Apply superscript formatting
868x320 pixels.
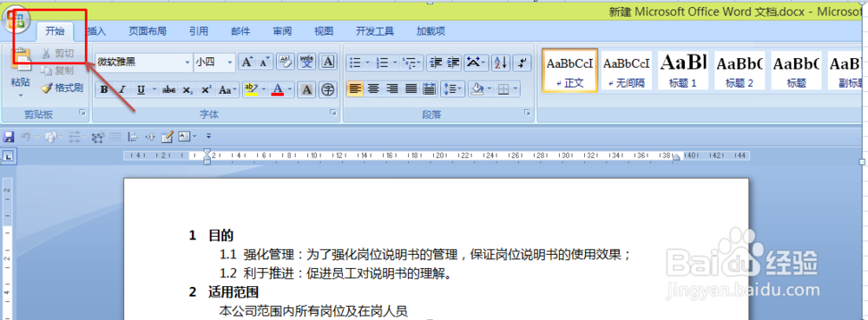click(206, 89)
